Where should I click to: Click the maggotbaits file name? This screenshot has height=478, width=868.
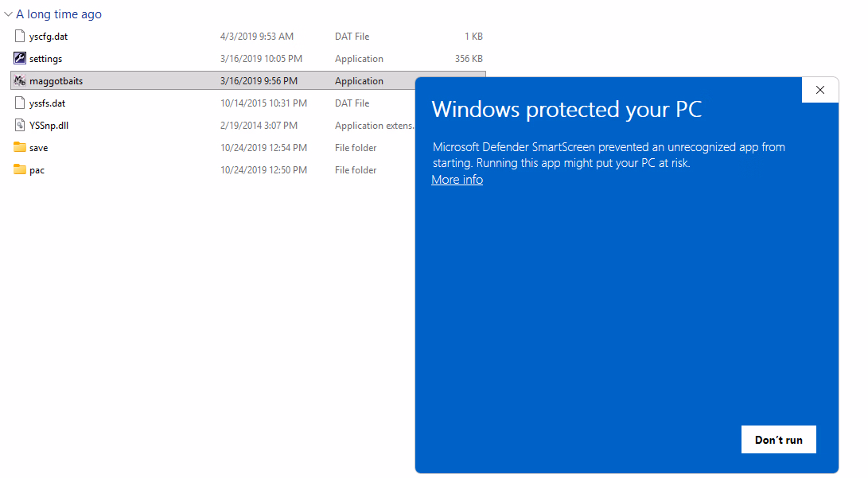(56, 81)
